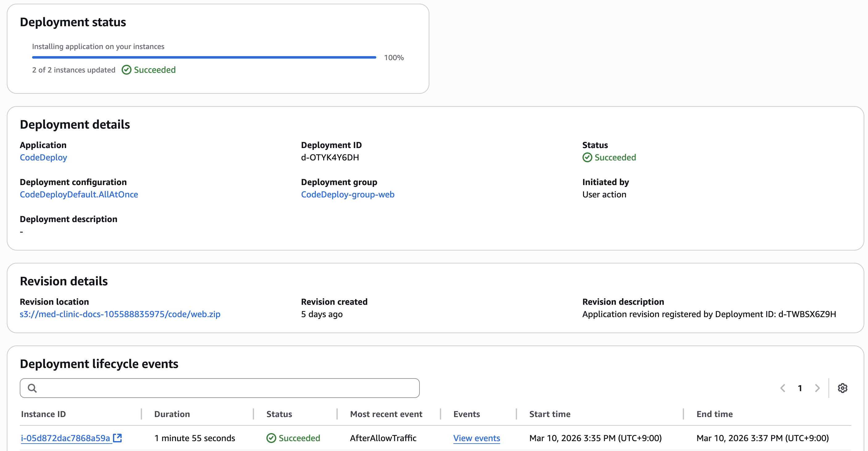The height and width of the screenshot is (451, 868).
Task: Click the Instance ID column header
Action: coord(44,414)
